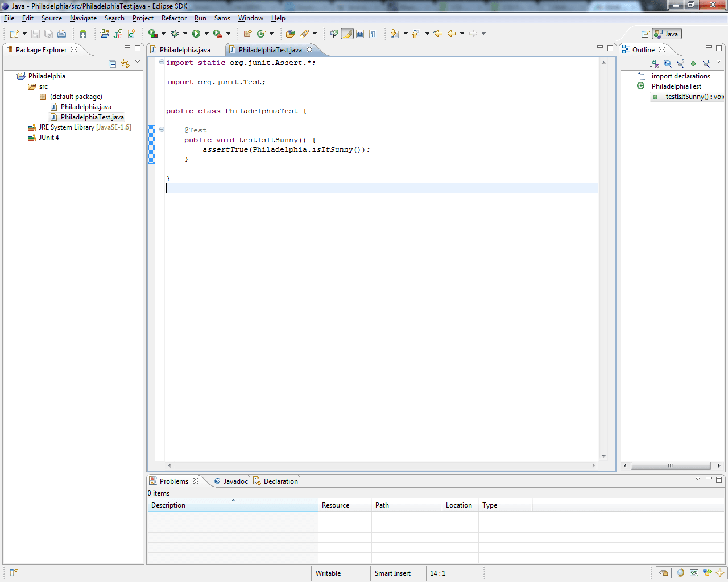This screenshot has width=728, height=582.
Task: Navigate back using the back arrow icon
Action: pyautogui.click(x=453, y=34)
